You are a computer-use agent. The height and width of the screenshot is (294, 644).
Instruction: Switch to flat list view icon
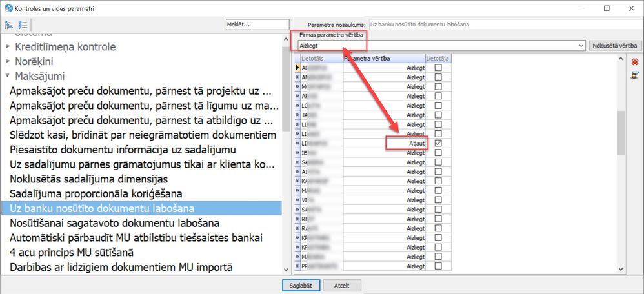(x=23, y=24)
